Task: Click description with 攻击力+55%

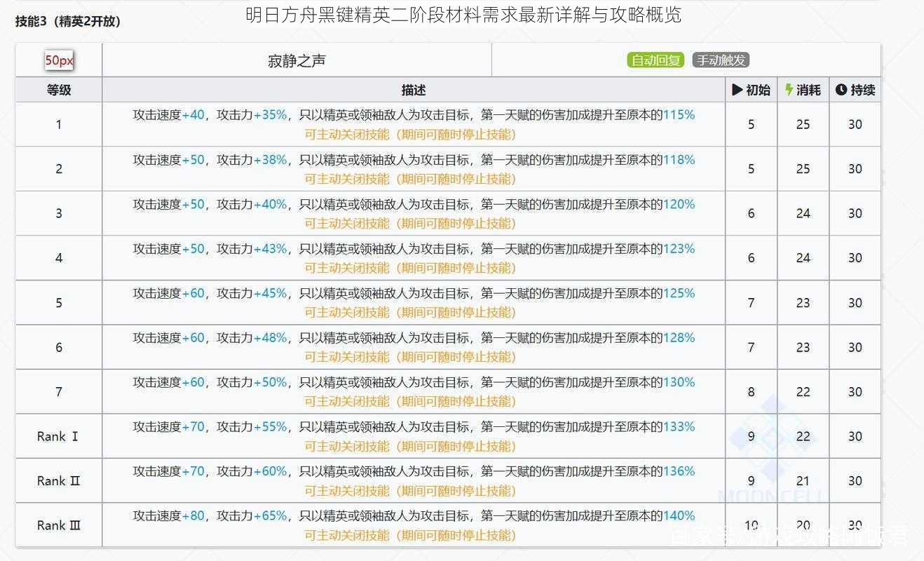Action: point(414,427)
